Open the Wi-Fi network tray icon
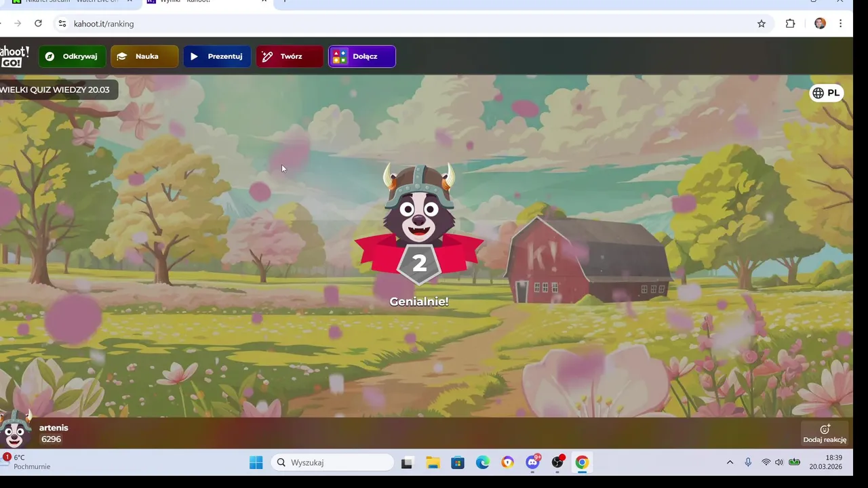Screen dimensions: 868x488 coord(766,462)
